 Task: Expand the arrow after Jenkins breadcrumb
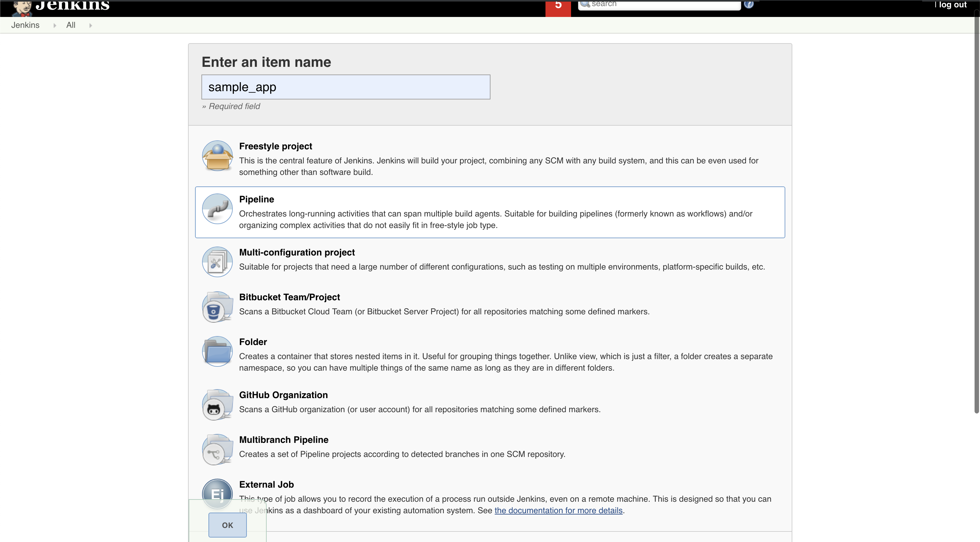[x=55, y=26]
